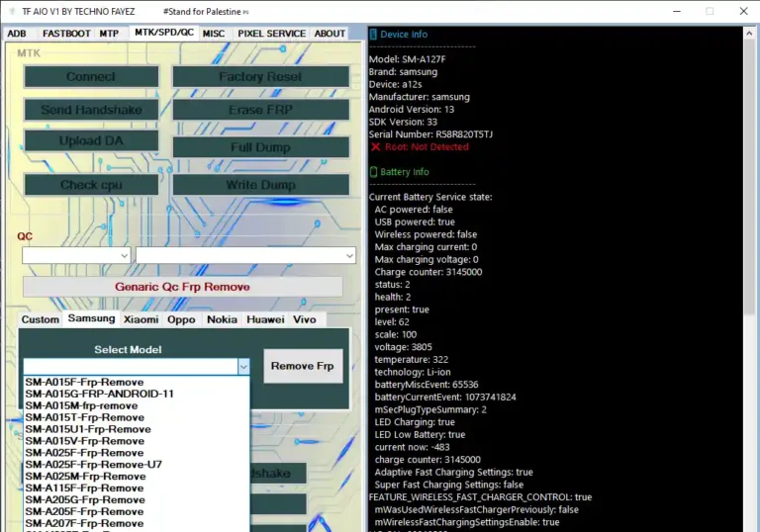Click the Erase FRP button
Screen dimensions: 760x532
[x=260, y=111]
